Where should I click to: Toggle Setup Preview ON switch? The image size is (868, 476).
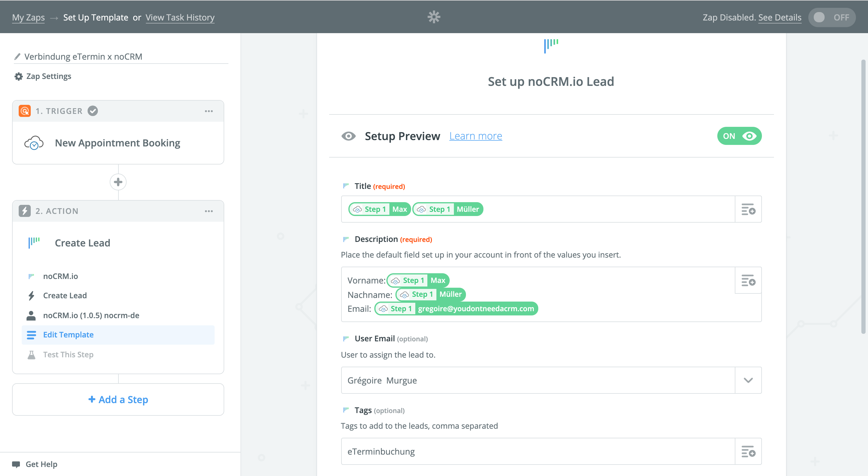coord(739,136)
